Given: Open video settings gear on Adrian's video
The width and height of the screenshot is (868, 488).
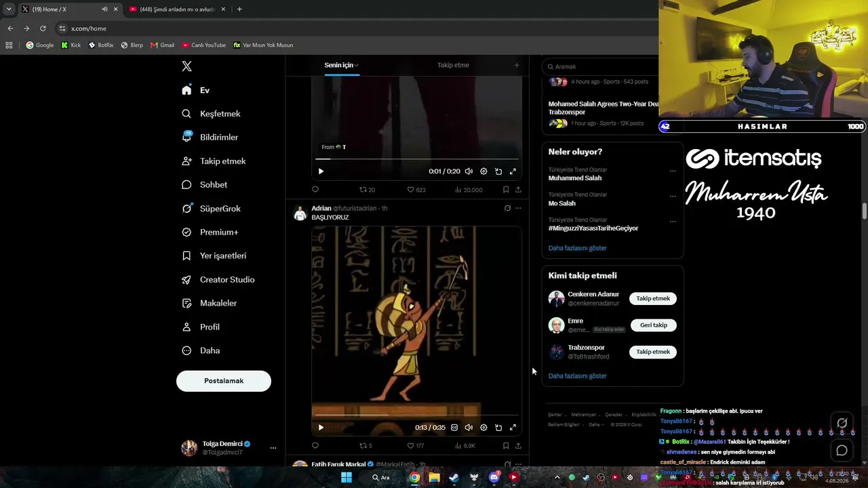Looking at the screenshot, I should click(484, 428).
